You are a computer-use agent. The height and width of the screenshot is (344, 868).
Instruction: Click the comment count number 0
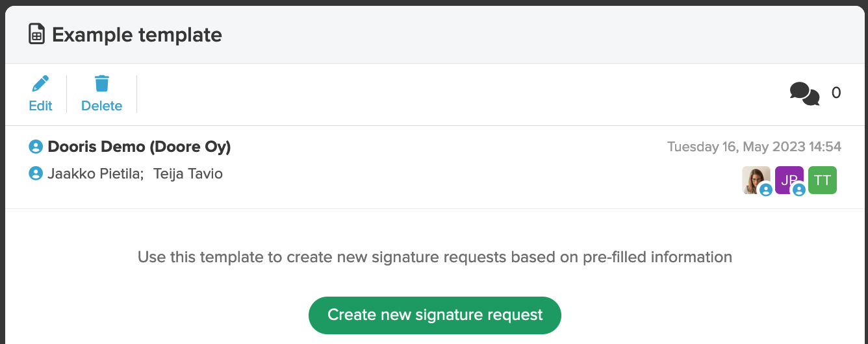[x=836, y=93]
